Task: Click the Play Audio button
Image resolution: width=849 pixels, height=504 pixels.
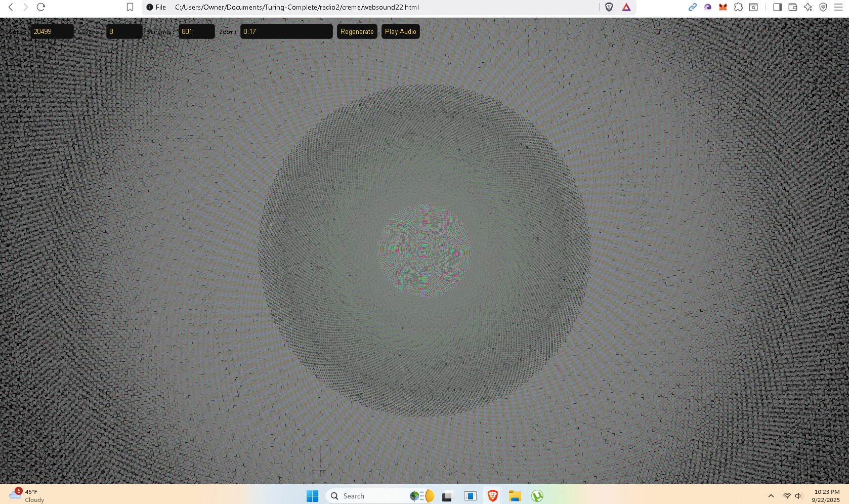Action: pyautogui.click(x=400, y=31)
